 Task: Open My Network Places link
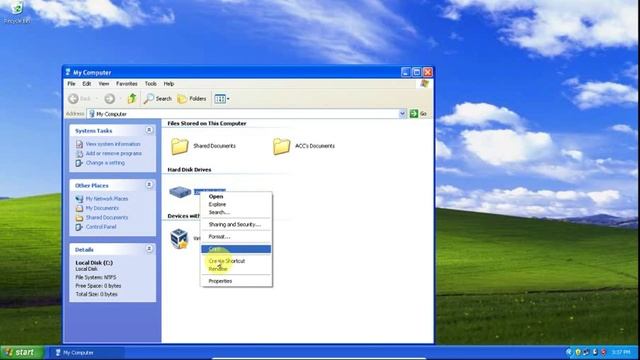pos(107,199)
